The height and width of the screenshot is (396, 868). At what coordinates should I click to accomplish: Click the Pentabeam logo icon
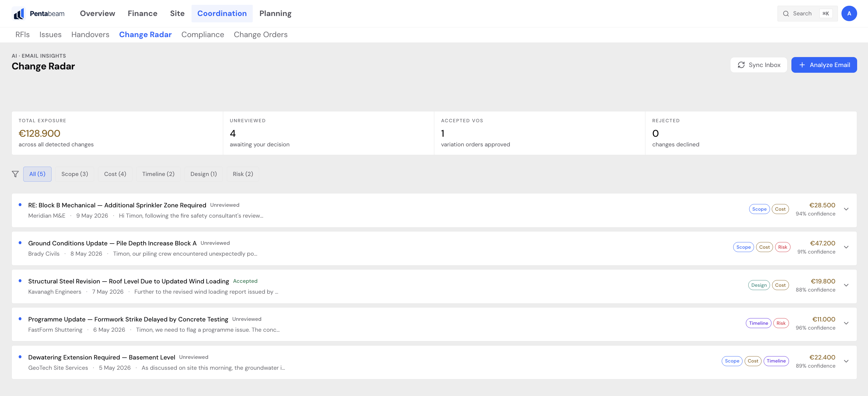(19, 14)
